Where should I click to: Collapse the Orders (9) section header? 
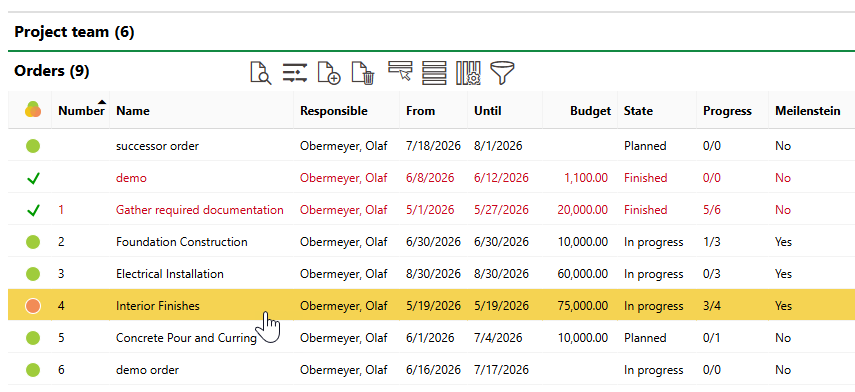point(52,71)
